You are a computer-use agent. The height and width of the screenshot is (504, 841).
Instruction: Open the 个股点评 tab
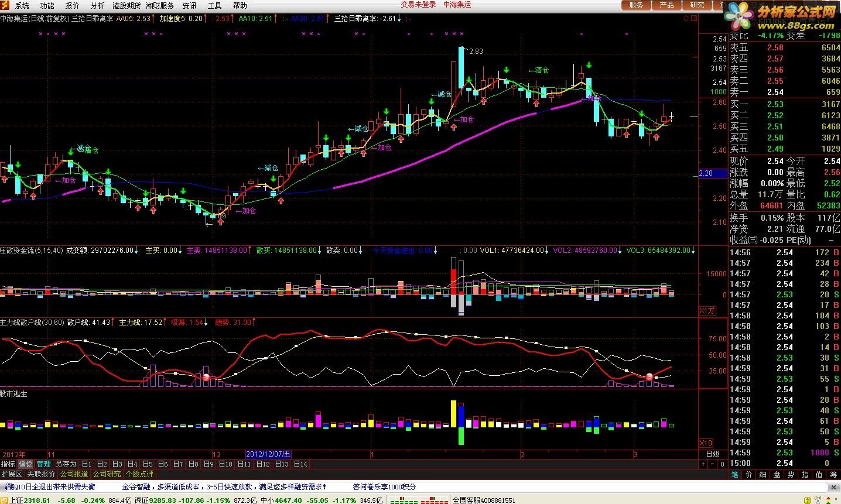(139, 474)
